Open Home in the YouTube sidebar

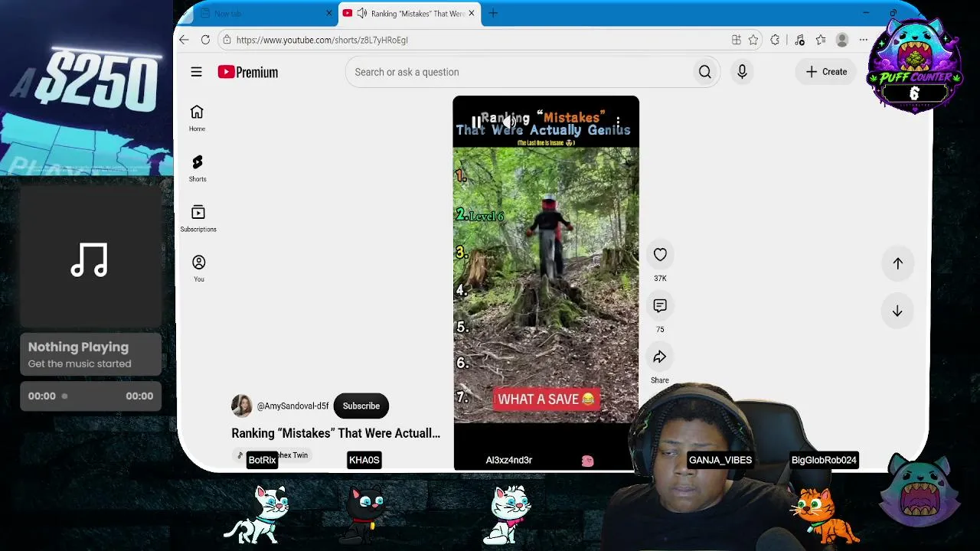click(197, 118)
